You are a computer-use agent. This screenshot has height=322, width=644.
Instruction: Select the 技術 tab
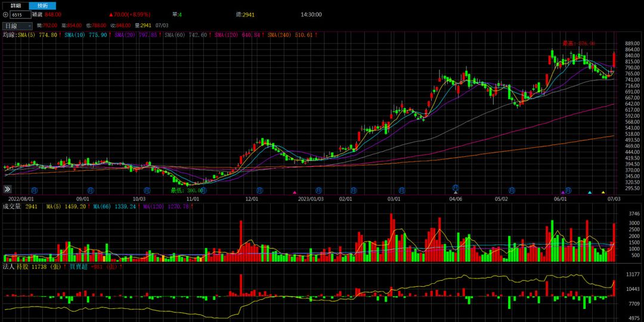42,5
